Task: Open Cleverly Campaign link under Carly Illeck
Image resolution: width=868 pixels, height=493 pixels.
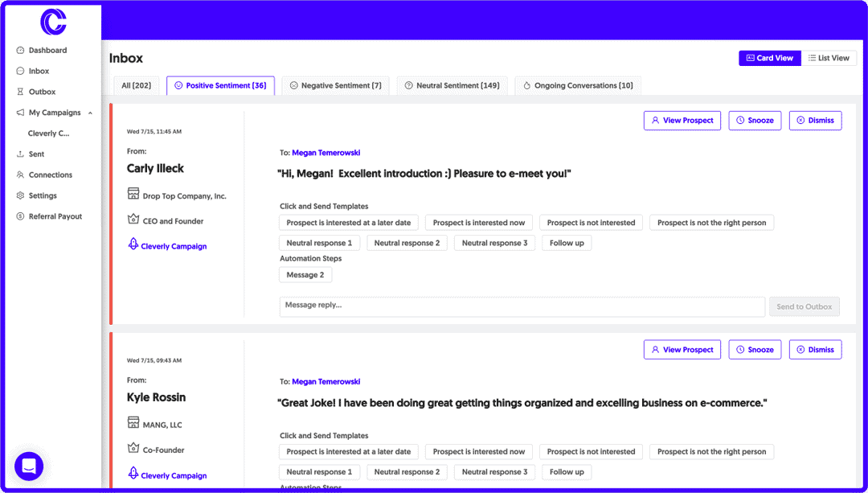Action: coord(174,246)
